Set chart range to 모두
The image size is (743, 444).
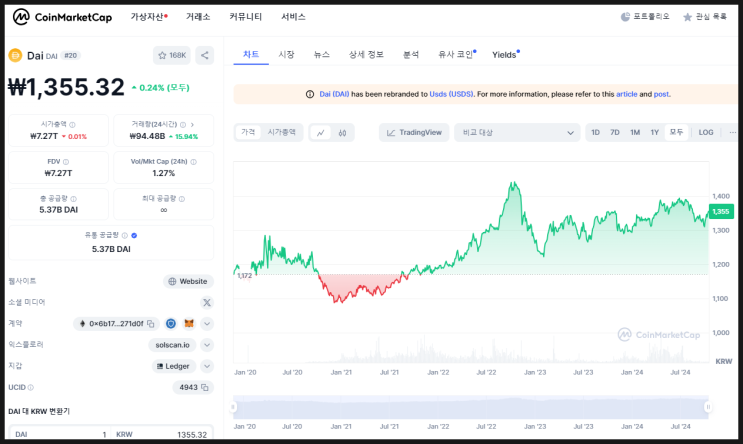(676, 132)
